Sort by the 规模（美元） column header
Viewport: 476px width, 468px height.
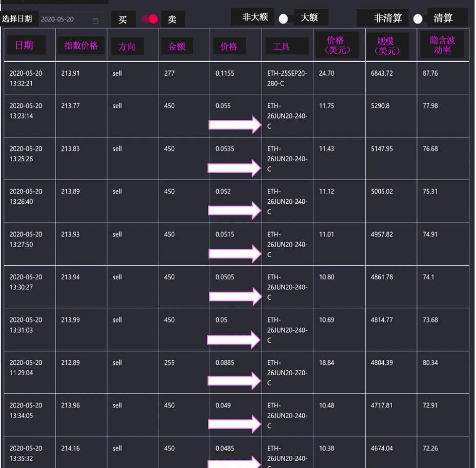[386, 46]
